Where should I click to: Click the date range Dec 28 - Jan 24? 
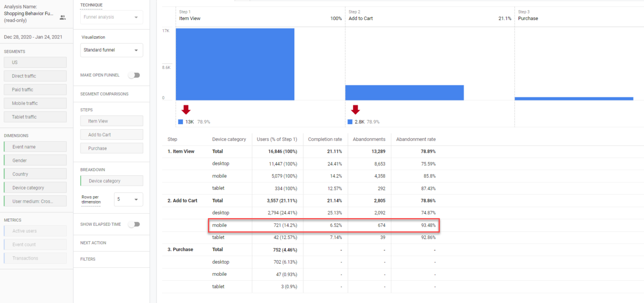click(33, 37)
